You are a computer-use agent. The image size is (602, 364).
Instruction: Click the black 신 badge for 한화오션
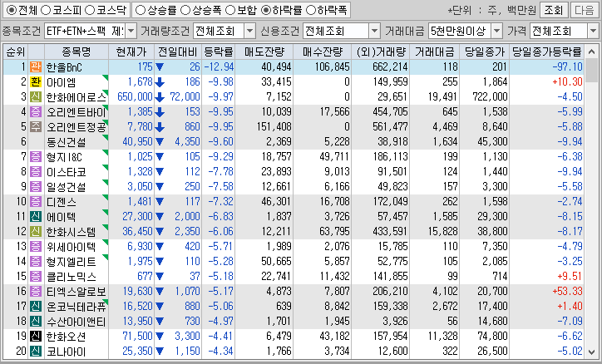[36, 337]
